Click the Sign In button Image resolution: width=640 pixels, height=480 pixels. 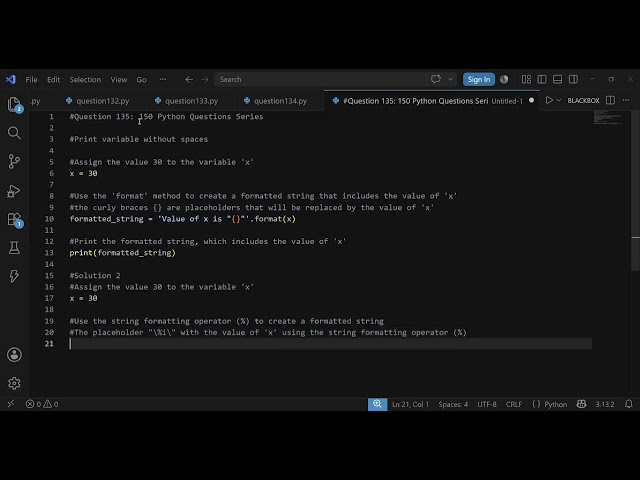(x=479, y=79)
